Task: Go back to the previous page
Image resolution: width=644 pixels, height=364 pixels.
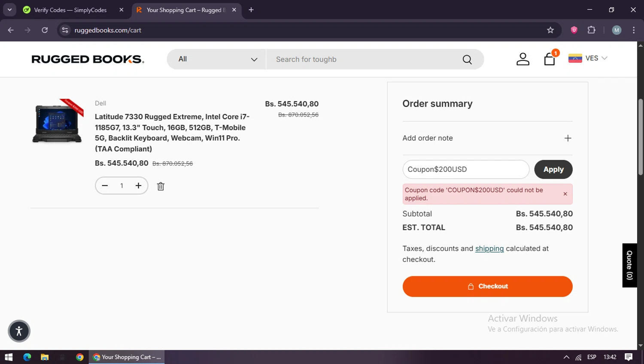Action: (11, 30)
